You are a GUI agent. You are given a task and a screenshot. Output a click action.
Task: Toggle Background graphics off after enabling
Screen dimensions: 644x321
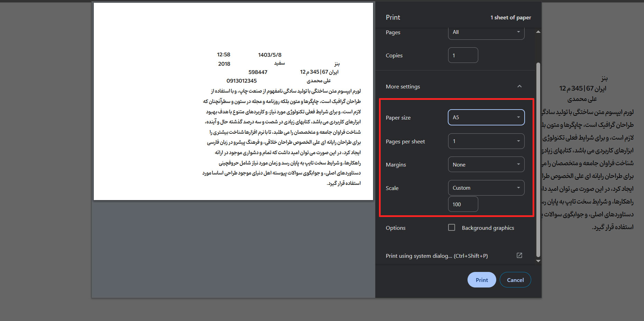tap(452, 227)
